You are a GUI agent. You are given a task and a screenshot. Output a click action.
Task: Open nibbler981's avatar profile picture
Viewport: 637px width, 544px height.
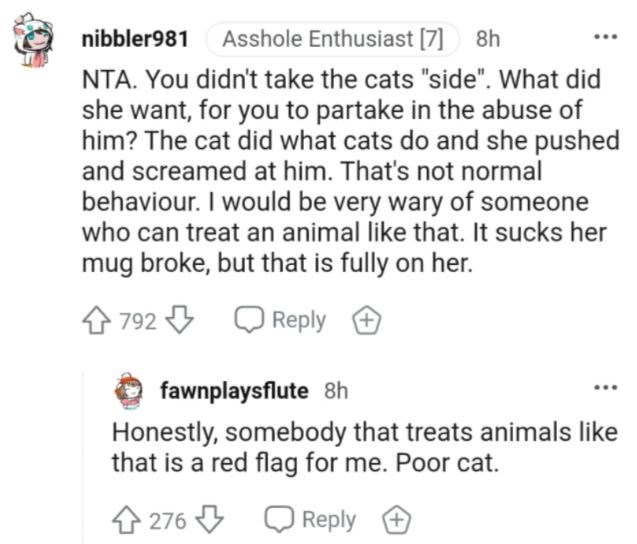click(x=33, y=40)
